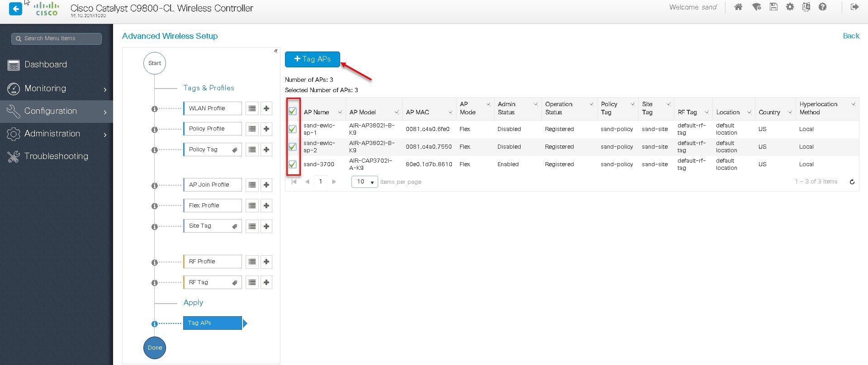Open the AP Model column filter dropdown

tap(396, 112)
